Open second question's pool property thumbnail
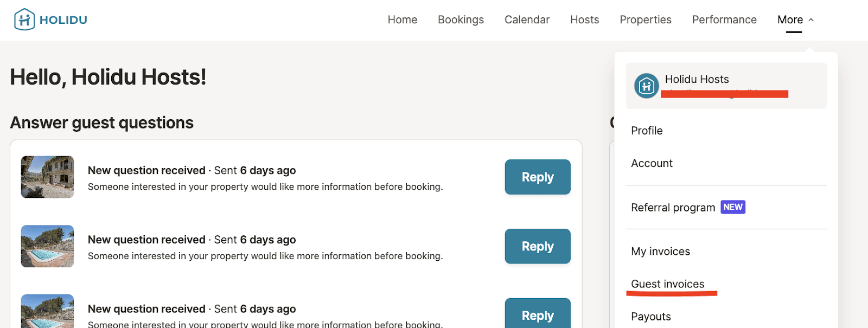This screenshot has height=328, width=868. pyautogui.click(x=47, y=246)
